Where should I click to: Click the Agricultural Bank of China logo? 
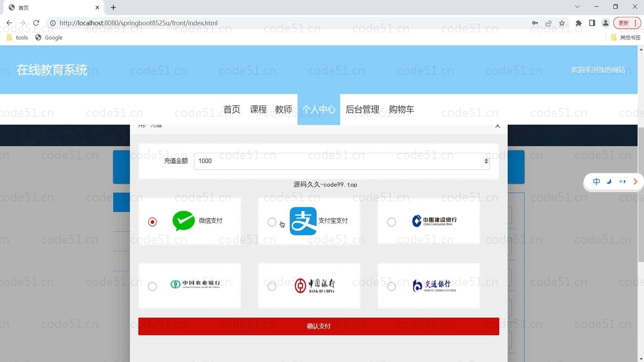pos(195,284)
